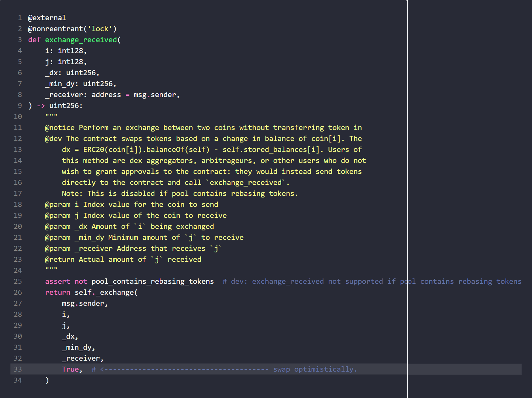532x398 pixels.
Task: Click the '_receiver,' argument on line 32
Action: tap(83, 358)
